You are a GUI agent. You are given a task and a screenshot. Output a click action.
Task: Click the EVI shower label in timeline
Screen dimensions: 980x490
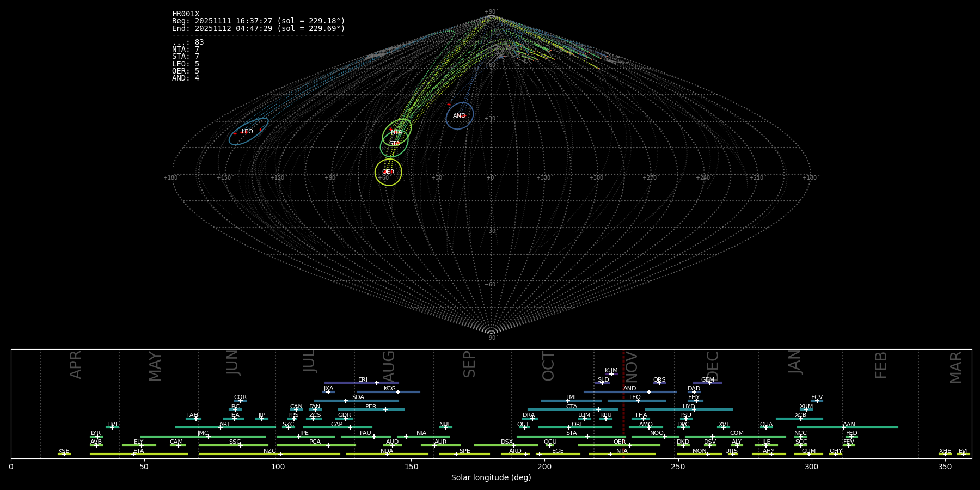(x=963, y=451)
